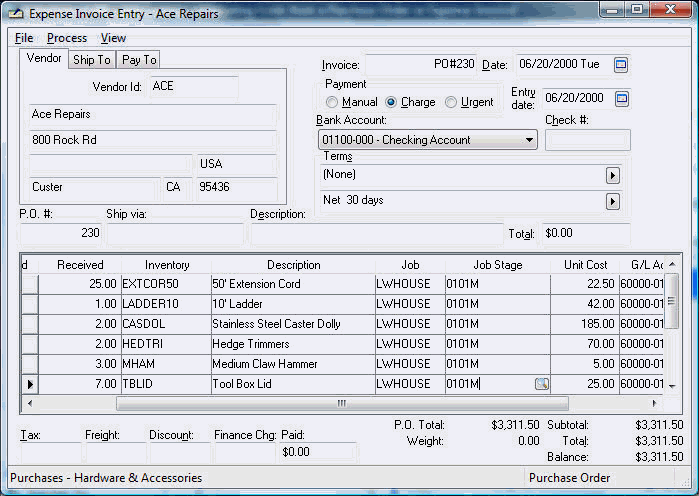Select the Manual payment option

click(333, 102)
